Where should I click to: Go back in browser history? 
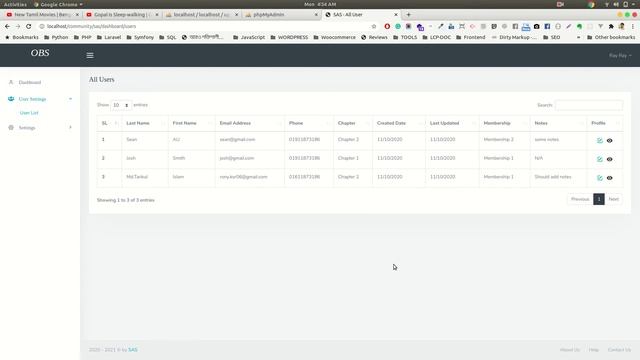7,26
